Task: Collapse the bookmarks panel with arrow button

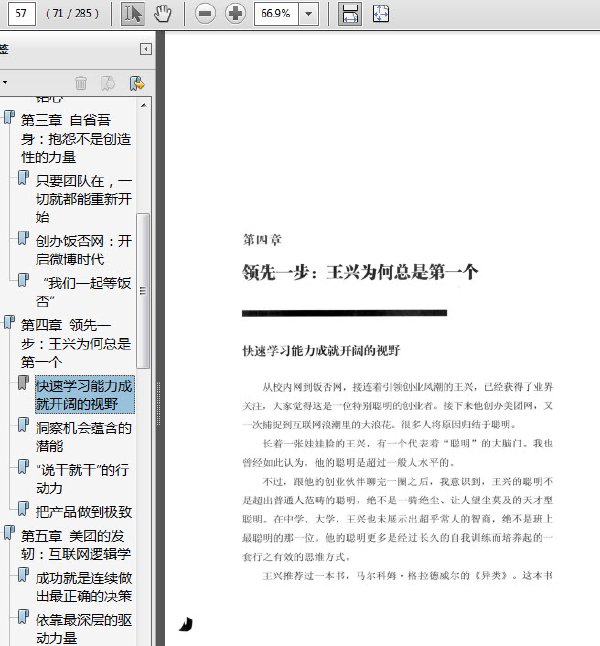Action: tap(145, 49)
